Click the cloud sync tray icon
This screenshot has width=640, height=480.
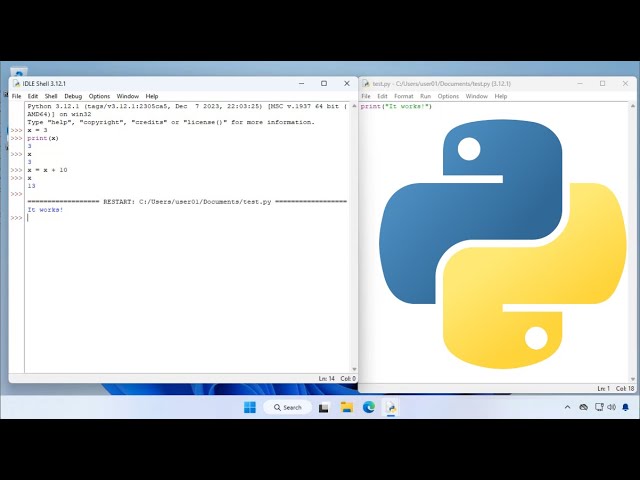[x=584, y=407]
